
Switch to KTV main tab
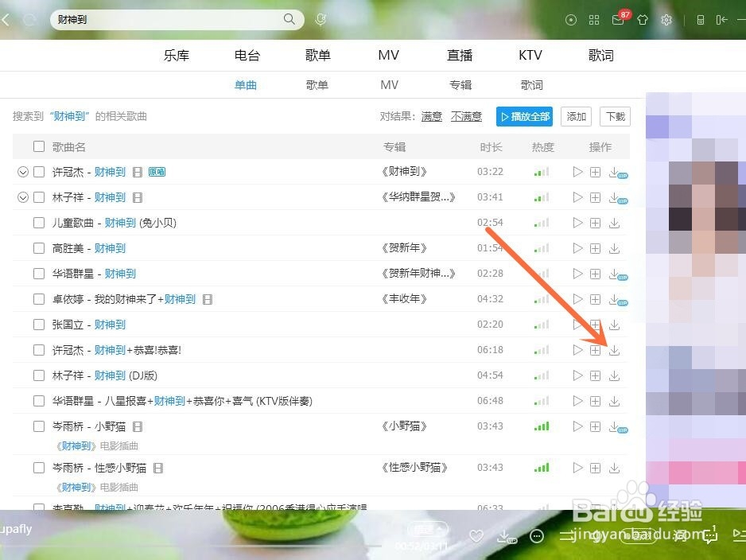[x=530, y=55]
